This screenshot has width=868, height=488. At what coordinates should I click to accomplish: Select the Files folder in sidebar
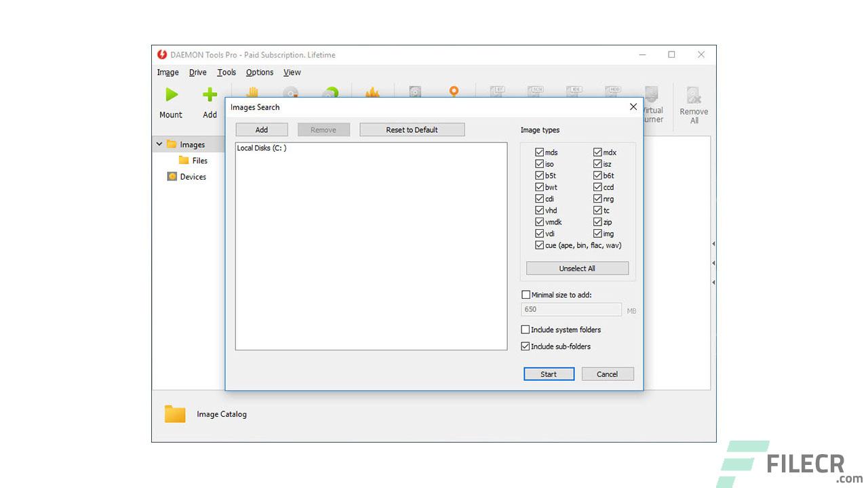point(193,161)
